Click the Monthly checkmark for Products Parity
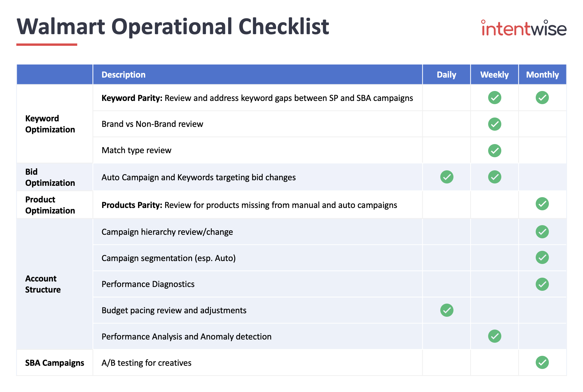The width and height of the screenshot is (583, 392). click(x=542, y=204)
